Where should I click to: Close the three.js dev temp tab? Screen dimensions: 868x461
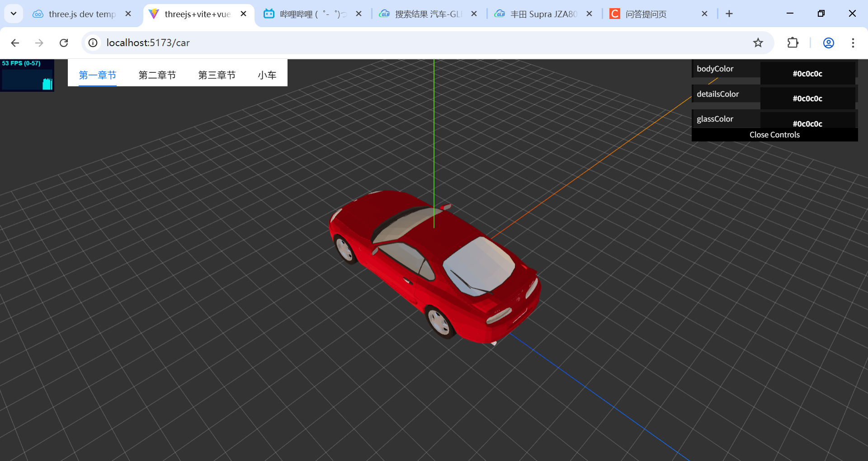click(x=128, y=14)
